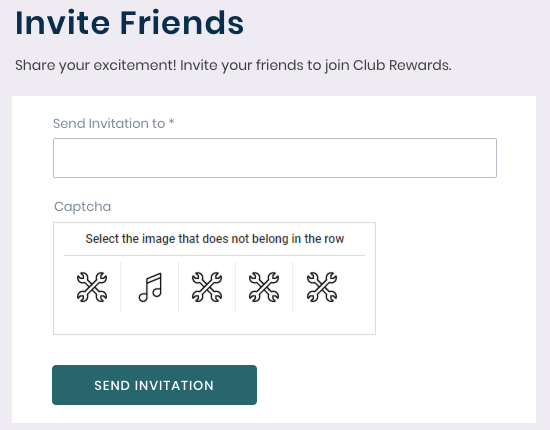Viewport: 550px width, 430px height.
Task: Click the words 'Club Rewards' in the description
Action: click(x=402, y=65)
